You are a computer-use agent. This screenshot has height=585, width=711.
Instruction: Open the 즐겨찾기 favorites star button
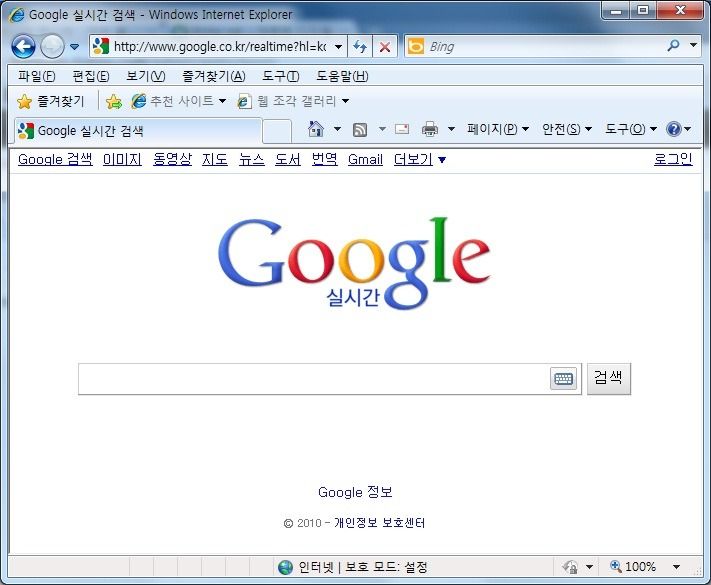[50, 101]
